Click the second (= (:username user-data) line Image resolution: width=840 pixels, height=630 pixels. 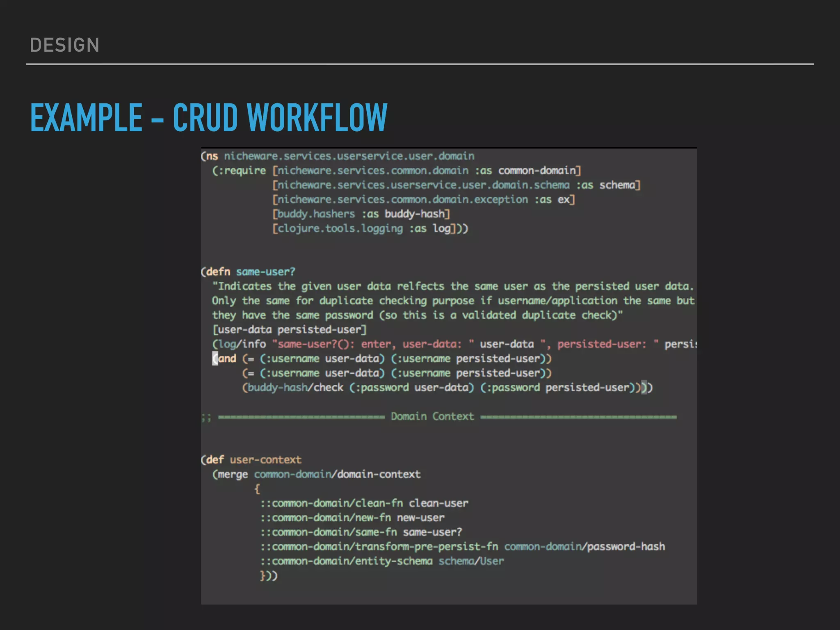pyautogui.click(x=397, y=373)
